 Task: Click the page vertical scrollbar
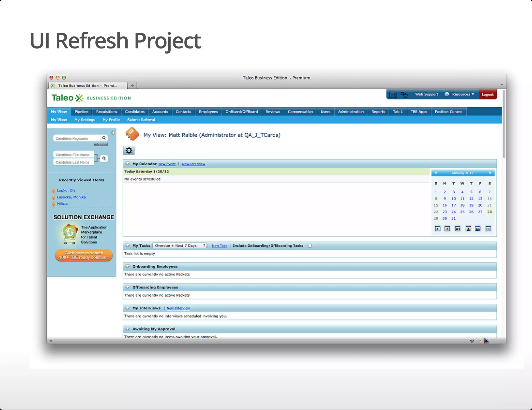tap(504, 124)
